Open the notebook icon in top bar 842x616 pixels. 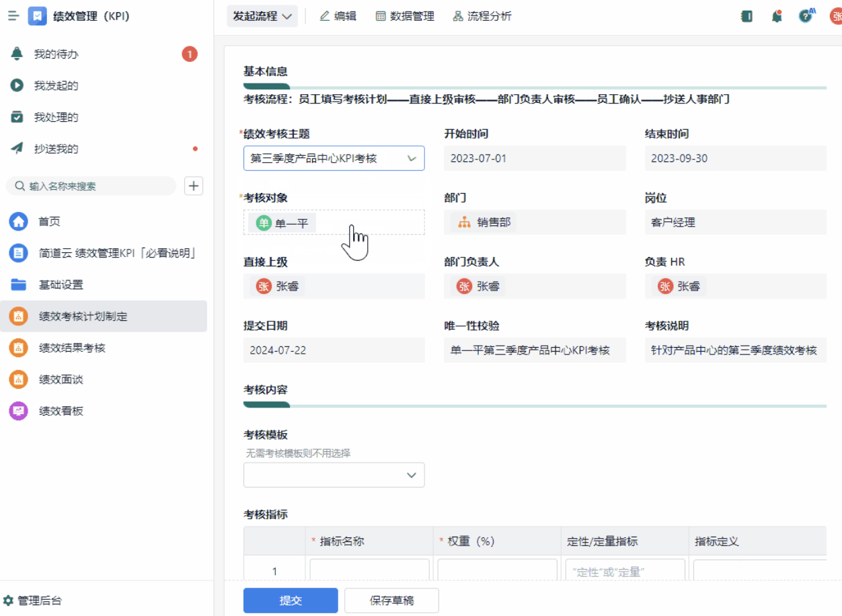[747, 16]
